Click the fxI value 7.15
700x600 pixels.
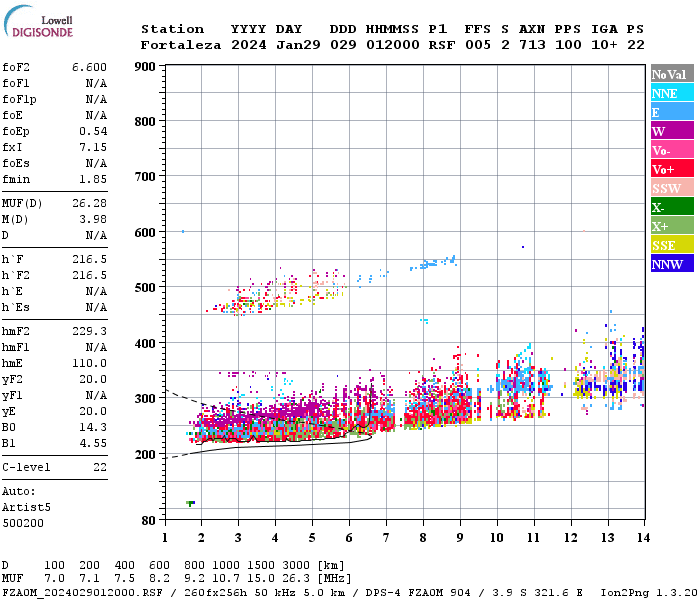(x=93, y=147)
